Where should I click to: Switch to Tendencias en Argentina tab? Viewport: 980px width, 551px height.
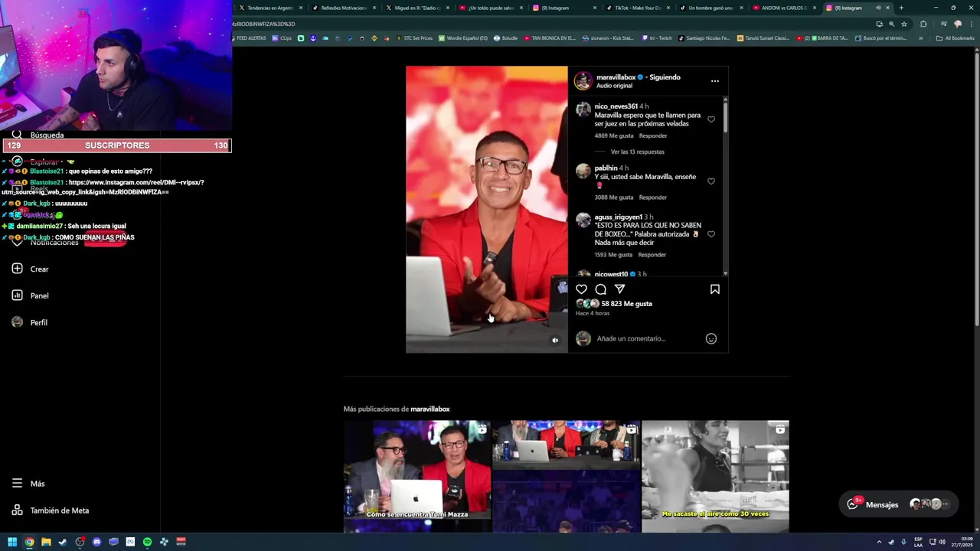click(x=269, y=8)
